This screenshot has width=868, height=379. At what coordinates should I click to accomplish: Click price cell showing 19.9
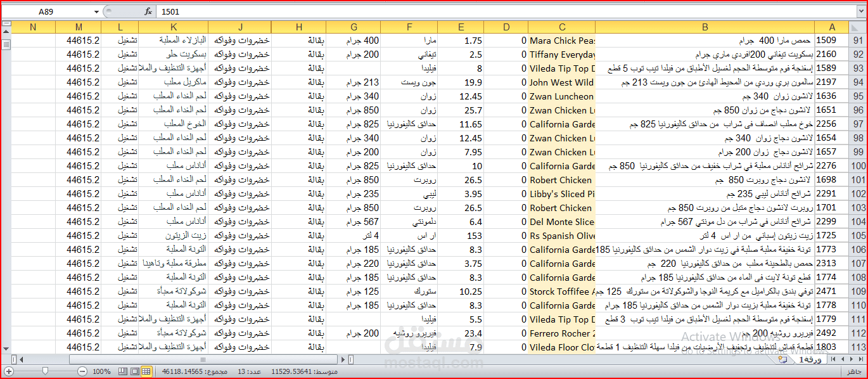pyautogui.click(x=461, y=82)
